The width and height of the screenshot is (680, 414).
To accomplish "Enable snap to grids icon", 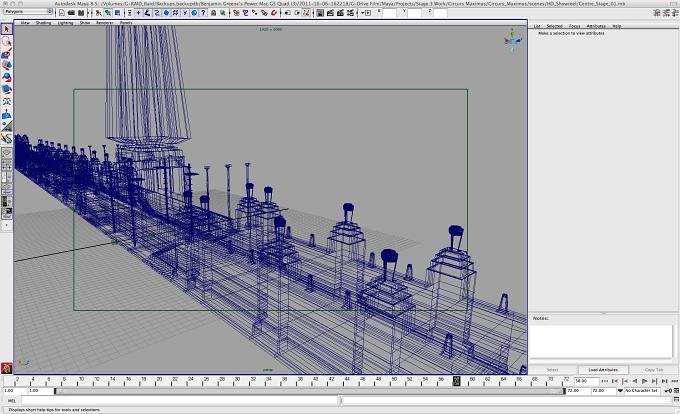I will (x=236, y=13).
